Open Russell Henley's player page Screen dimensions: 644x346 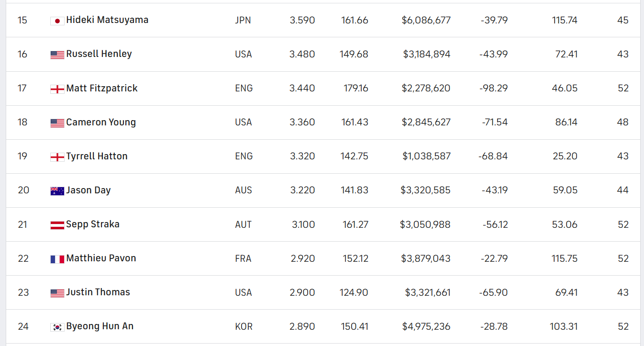pos(99,54)
